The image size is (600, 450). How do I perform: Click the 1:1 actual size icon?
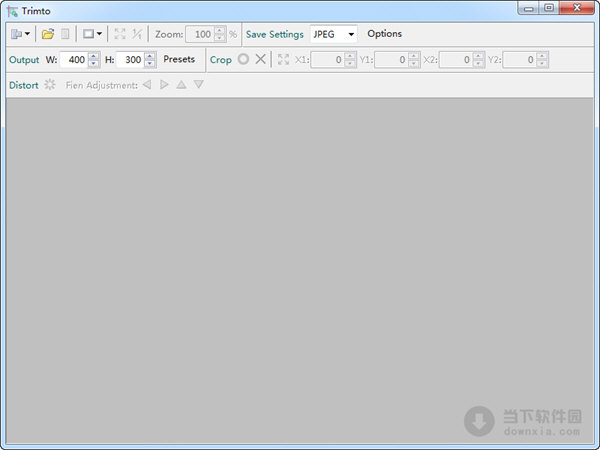point(137,34)
